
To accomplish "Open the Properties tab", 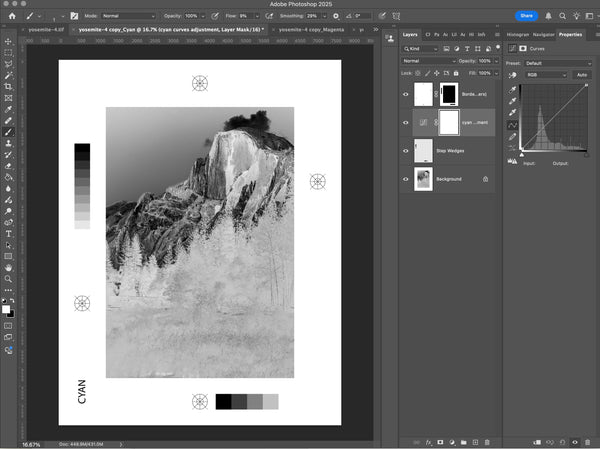I will pyautogui.click(x=570, y=34).
